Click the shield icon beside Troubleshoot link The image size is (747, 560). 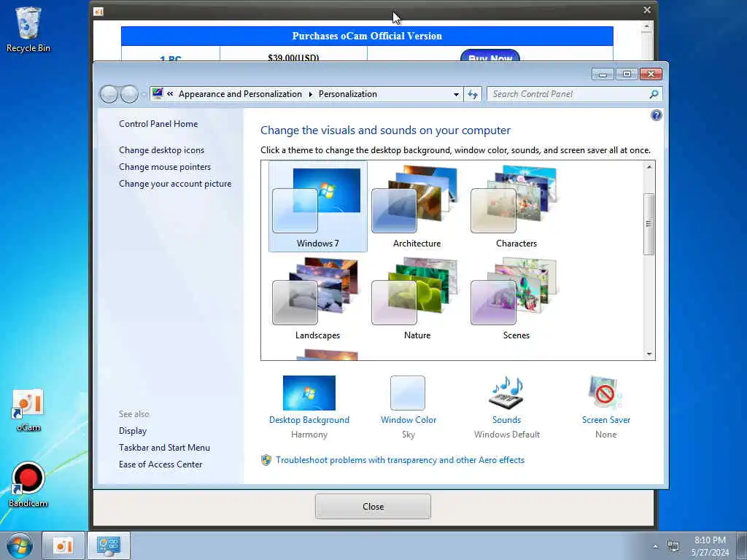tap(266, 460)
